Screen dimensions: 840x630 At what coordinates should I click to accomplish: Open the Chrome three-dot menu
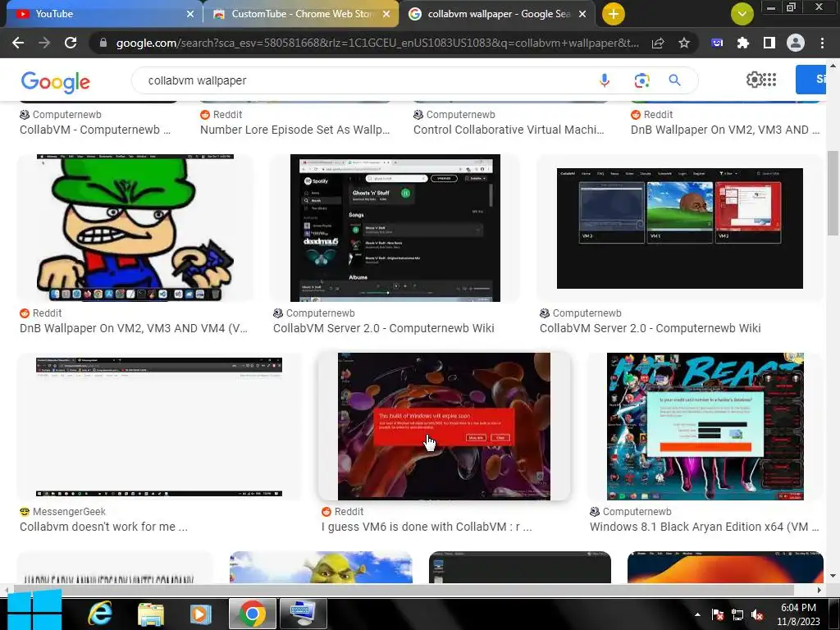pos(822,43)
